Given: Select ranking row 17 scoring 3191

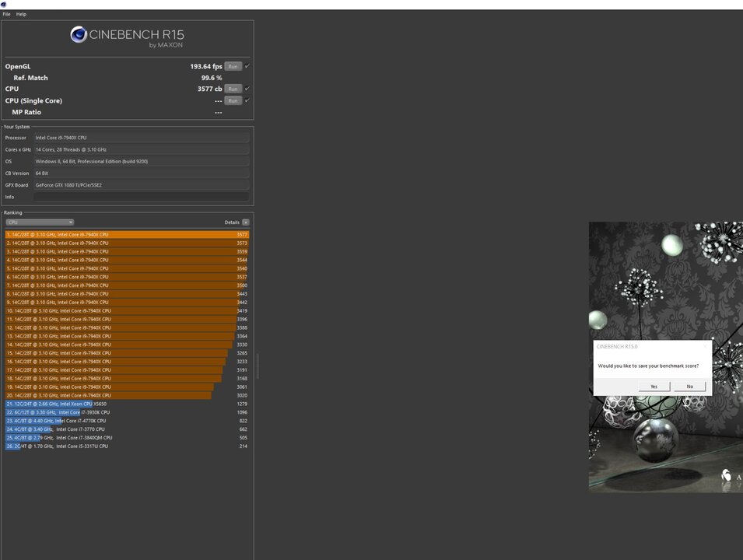Looking at the screenshot, I should [x=127, y=370].
